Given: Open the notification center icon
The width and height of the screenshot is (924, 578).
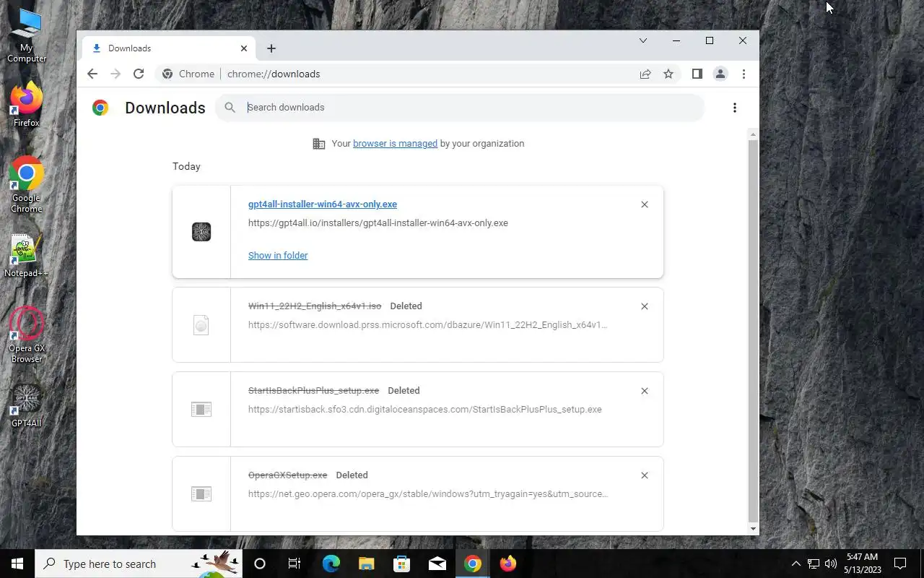Looking at the screenshot, I should [x=901, y=564].
